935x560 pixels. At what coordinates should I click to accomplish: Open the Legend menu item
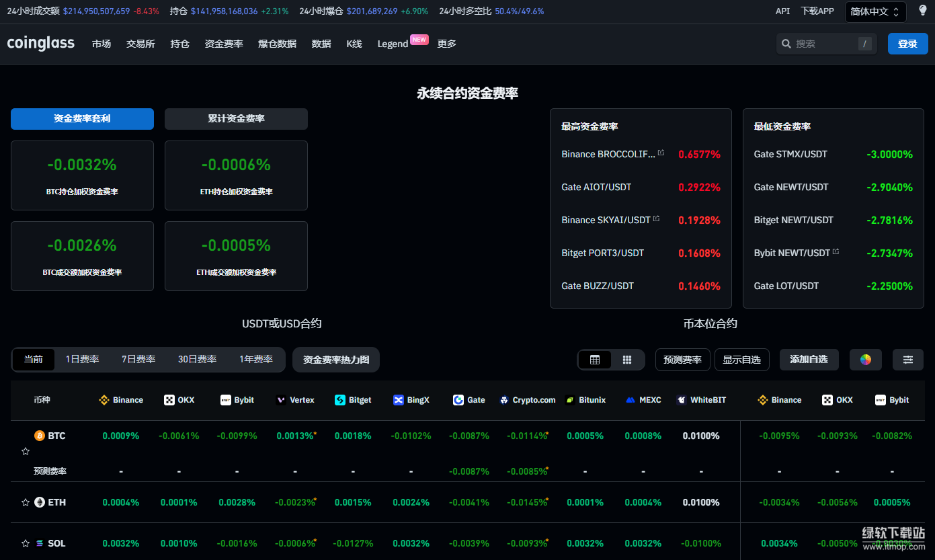click(x=393, y=44)
